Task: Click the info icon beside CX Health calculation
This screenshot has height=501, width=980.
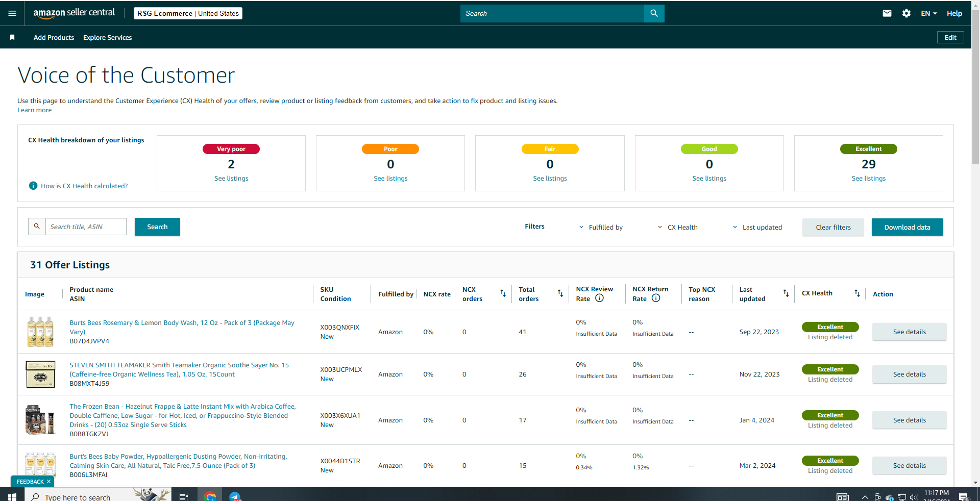Action: tap(33, 186)
